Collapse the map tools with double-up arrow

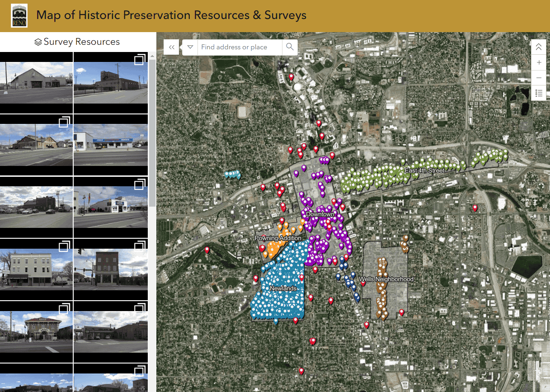coord(539,47)
